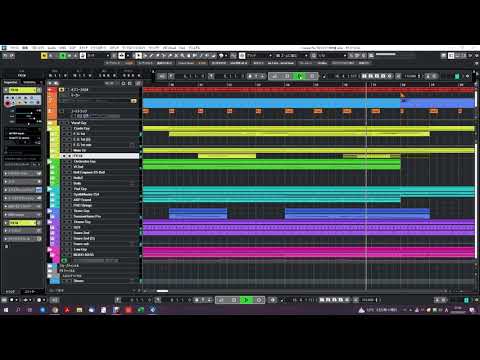Toggle the metronome click in the top transport
Image resolution: width=480 pixels, height=360 pixels.
428,76
